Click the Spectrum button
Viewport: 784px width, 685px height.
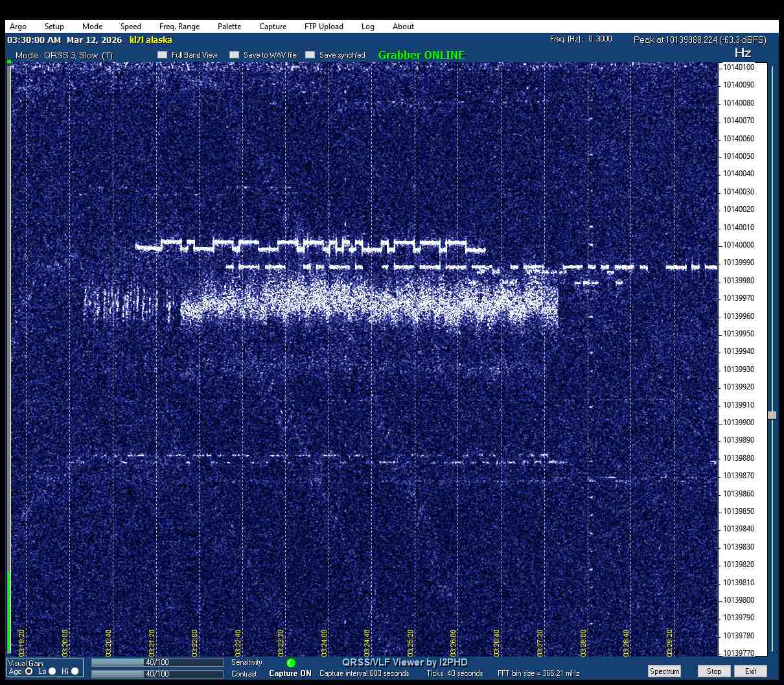[x=664, y=671]
